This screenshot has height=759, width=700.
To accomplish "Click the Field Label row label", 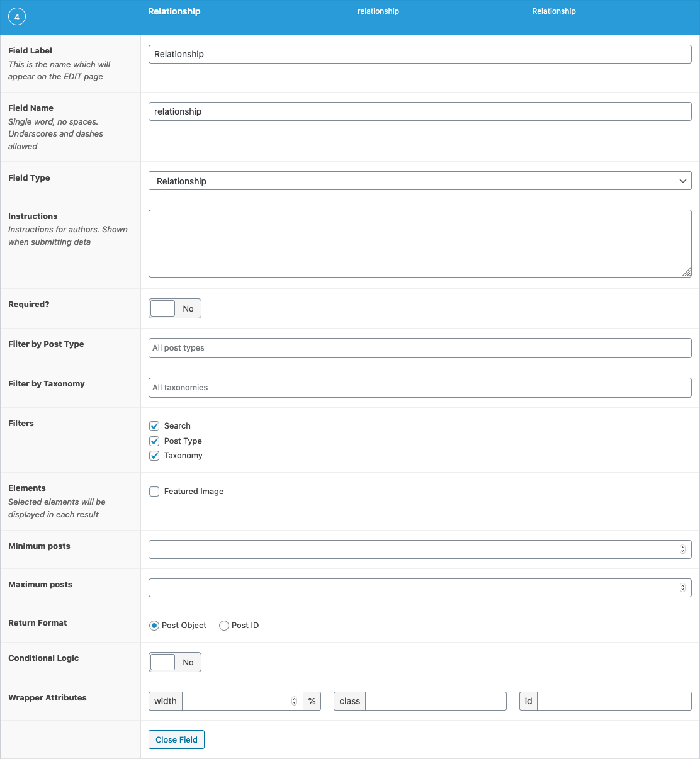I will click(30, 51).
